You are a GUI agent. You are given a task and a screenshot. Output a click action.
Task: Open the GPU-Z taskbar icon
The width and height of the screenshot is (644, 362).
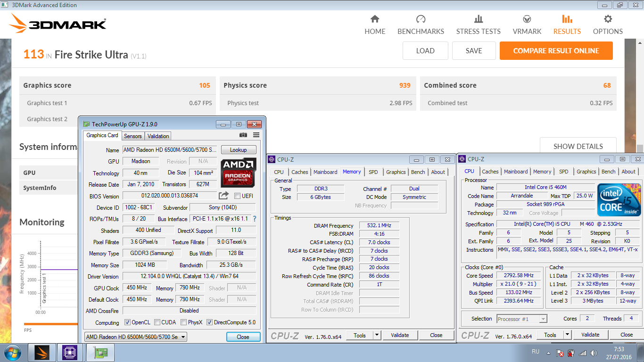(x=100, y=353)
